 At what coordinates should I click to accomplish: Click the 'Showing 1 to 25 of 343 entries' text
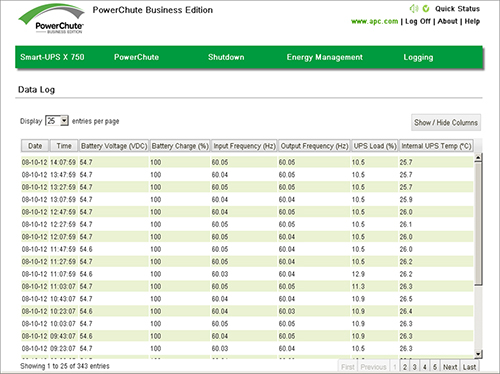click(65, 366)
